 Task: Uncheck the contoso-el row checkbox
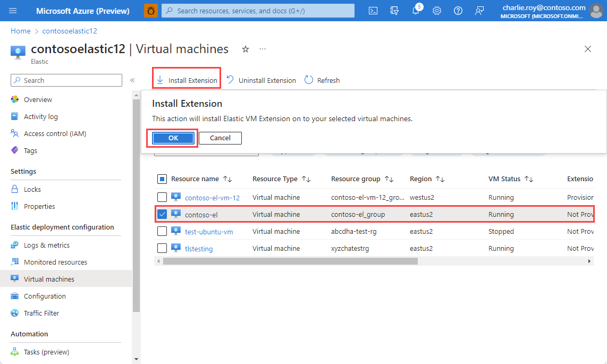coord(162,214)
